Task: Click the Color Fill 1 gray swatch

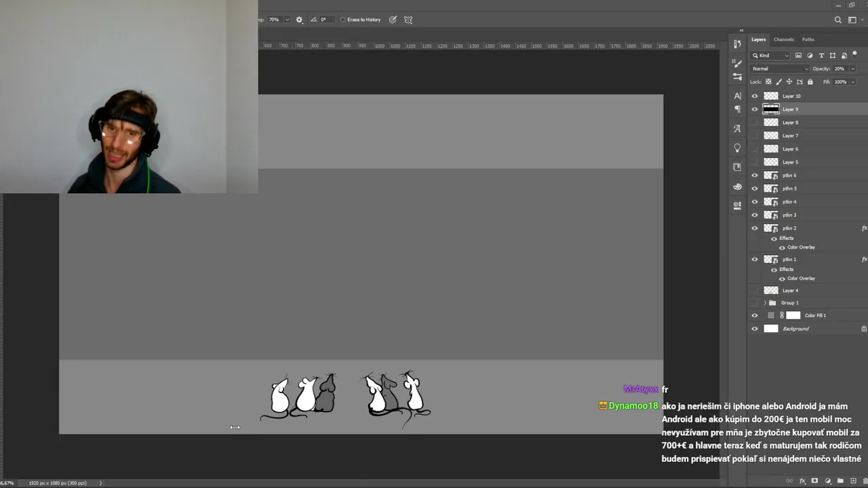Action: tap(770, 316)
